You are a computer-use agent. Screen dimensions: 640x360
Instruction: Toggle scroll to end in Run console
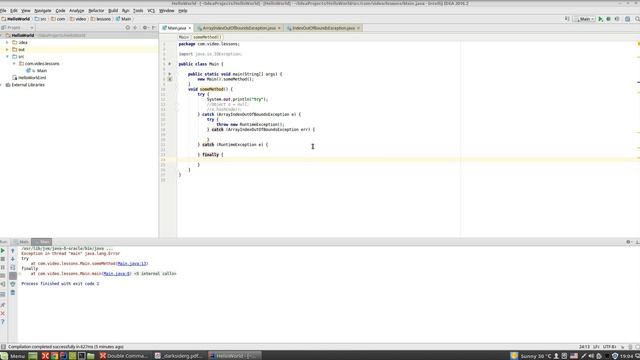[x=13, y=276]
